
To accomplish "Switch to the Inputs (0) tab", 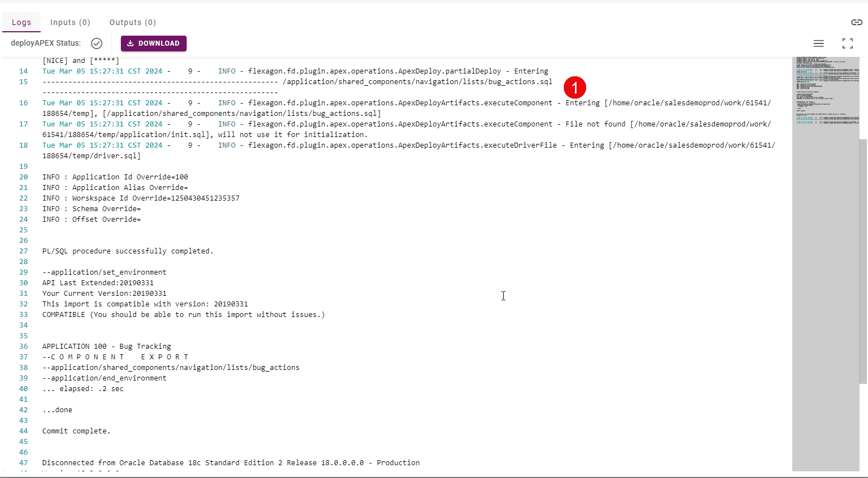I will tap(70, 22).
